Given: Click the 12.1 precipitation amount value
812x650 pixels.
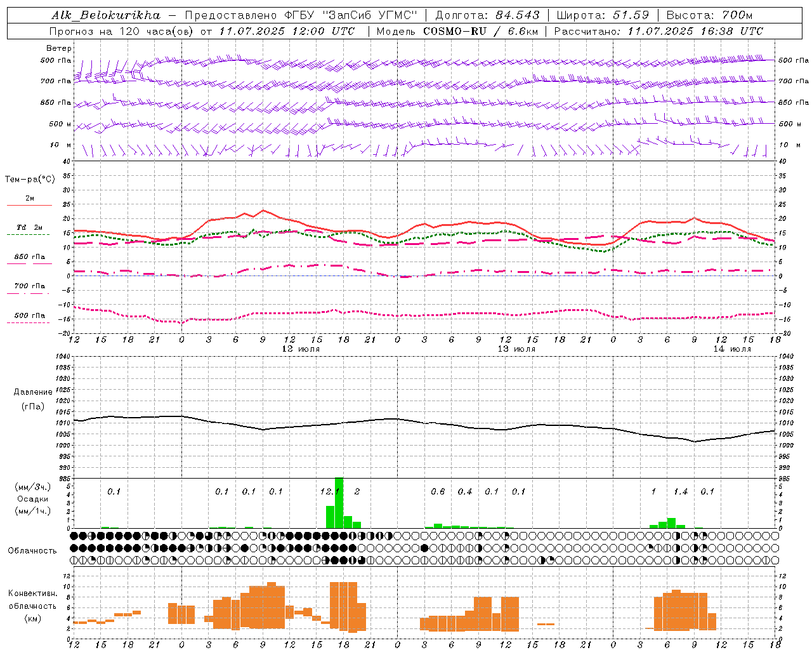Looking at the screenshot, I should 329,491.
